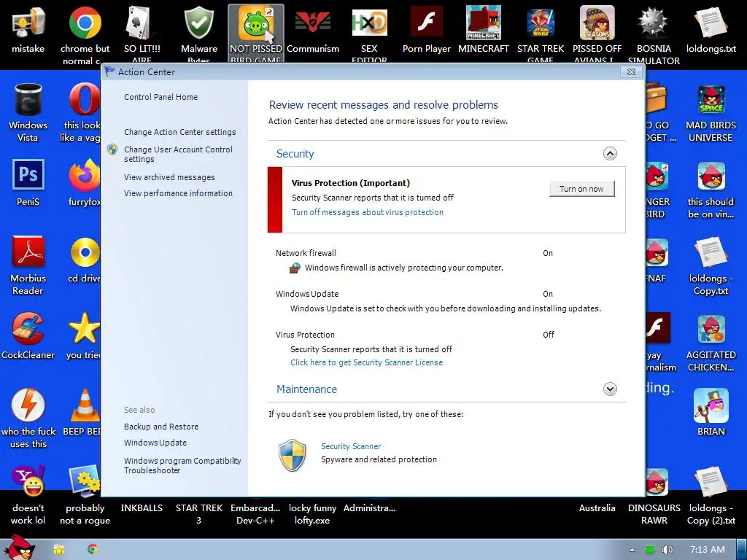This screenshot has width=747, height=560.
Task: Click the 'Embarcad... Dev-C++' desktop label
Action: pos(255,514)
